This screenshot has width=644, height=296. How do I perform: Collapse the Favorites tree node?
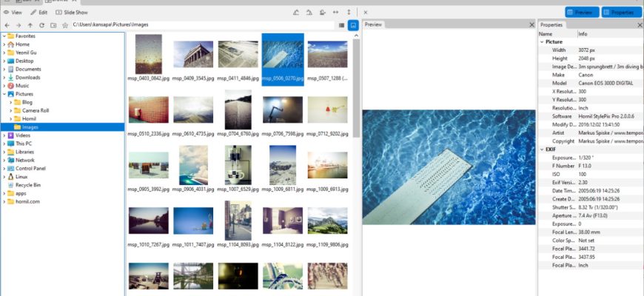pyautogui.click(x=4, y=36)
